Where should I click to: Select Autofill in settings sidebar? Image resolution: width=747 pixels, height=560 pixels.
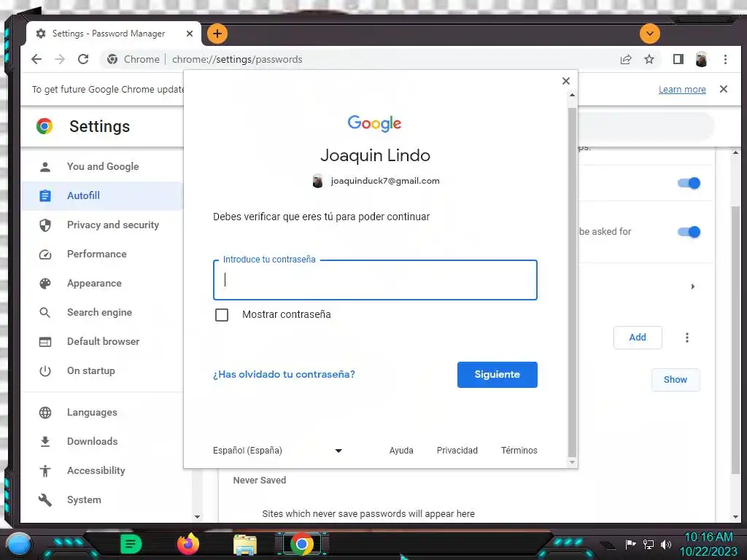[x=102, y=195]
